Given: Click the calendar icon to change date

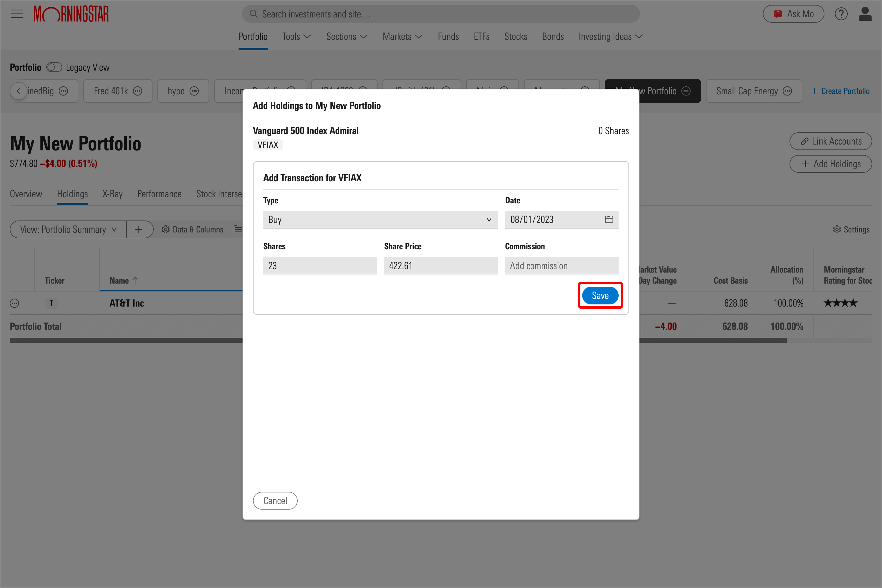Looking at the screenshot, I should pos(609,219).
